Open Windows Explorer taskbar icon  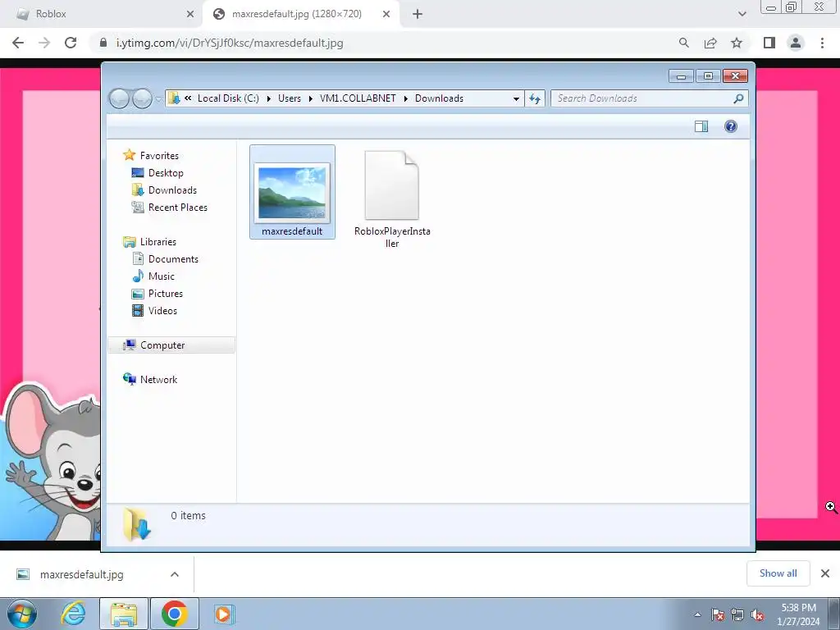(124, 614)
